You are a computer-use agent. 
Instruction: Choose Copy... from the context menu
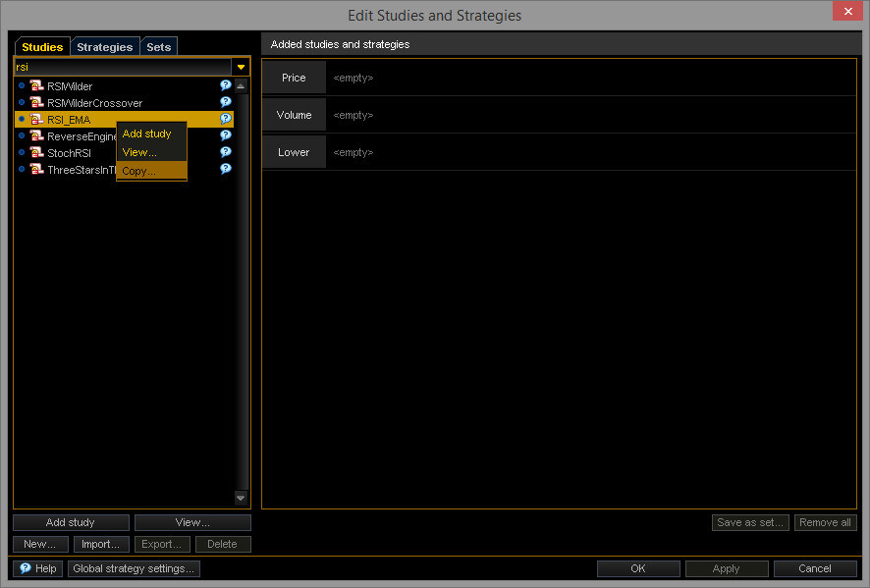click(151, 171)
